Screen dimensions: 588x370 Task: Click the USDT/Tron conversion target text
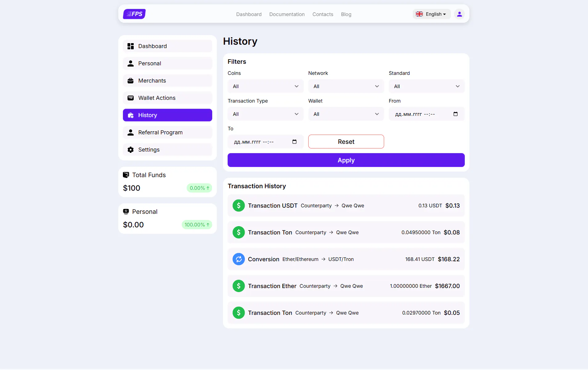(341, 259)
